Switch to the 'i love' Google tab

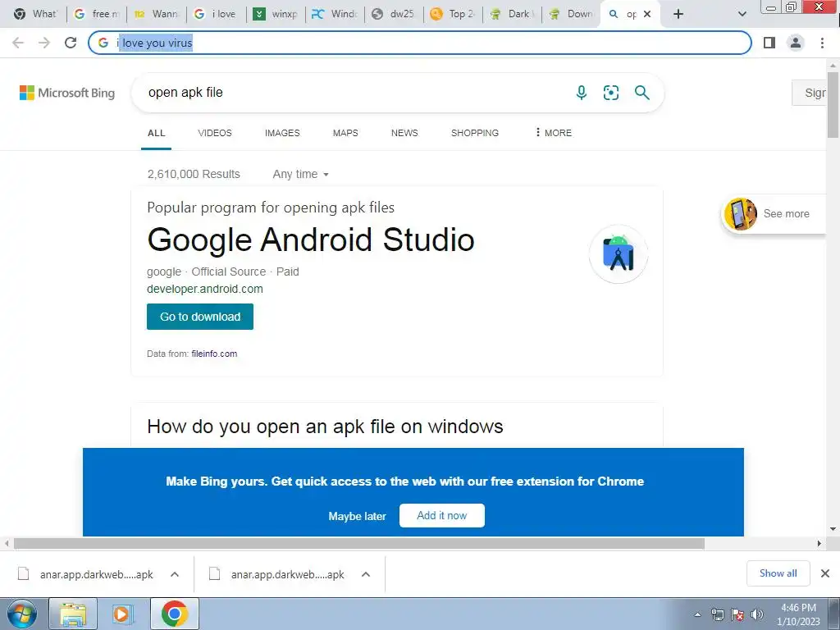click(217, 14)
